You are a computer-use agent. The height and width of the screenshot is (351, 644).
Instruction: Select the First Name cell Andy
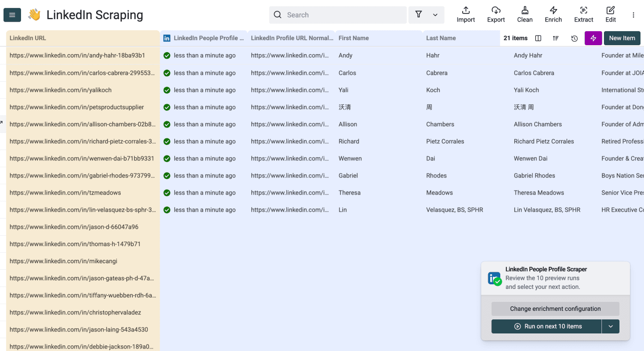click(x=379, y=56)
